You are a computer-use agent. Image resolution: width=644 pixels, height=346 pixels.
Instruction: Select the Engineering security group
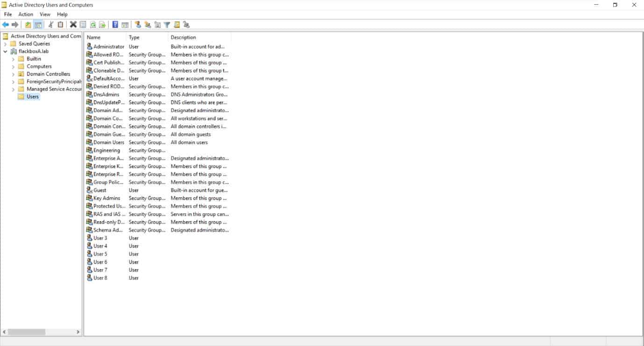106,150
